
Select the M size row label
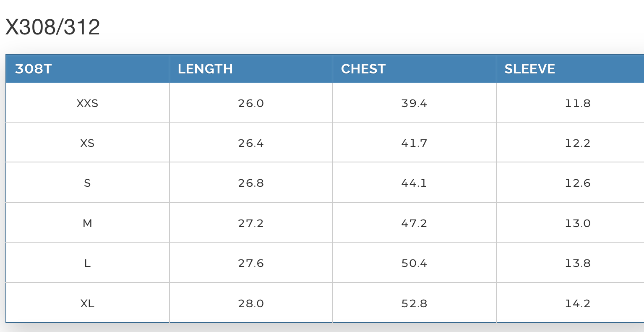coord(87,223)
